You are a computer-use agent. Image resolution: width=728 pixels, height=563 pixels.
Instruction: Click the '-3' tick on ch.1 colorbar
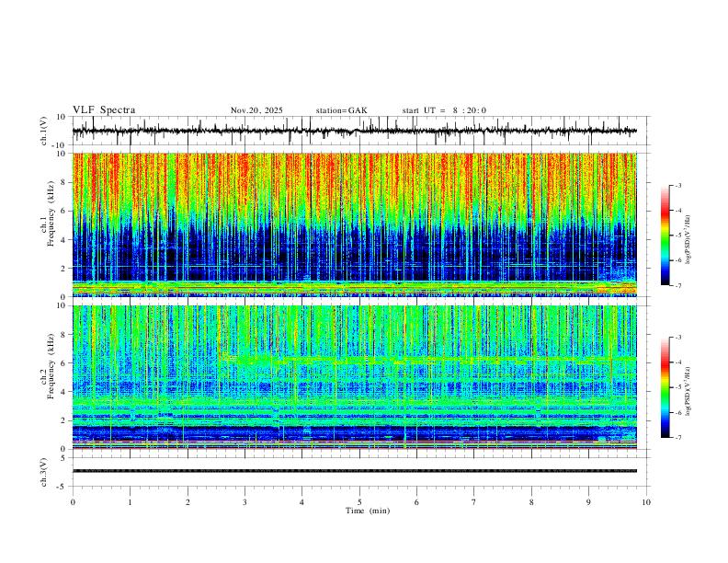click(678, 185)
